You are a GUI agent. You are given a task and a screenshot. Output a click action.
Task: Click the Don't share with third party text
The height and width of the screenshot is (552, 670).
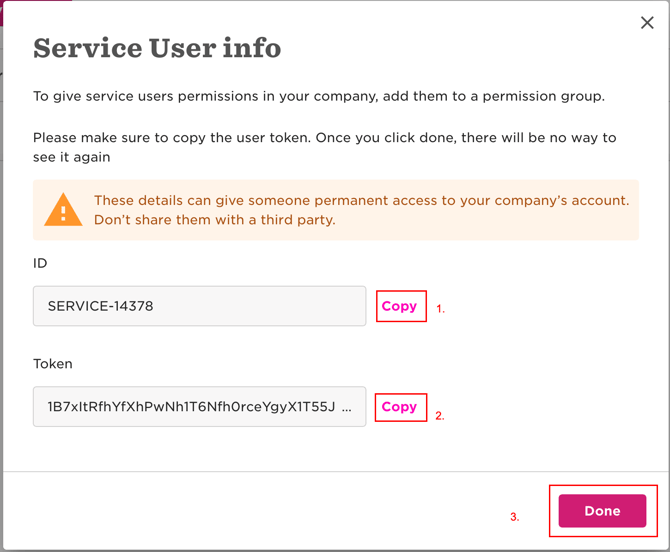point(214,220)
